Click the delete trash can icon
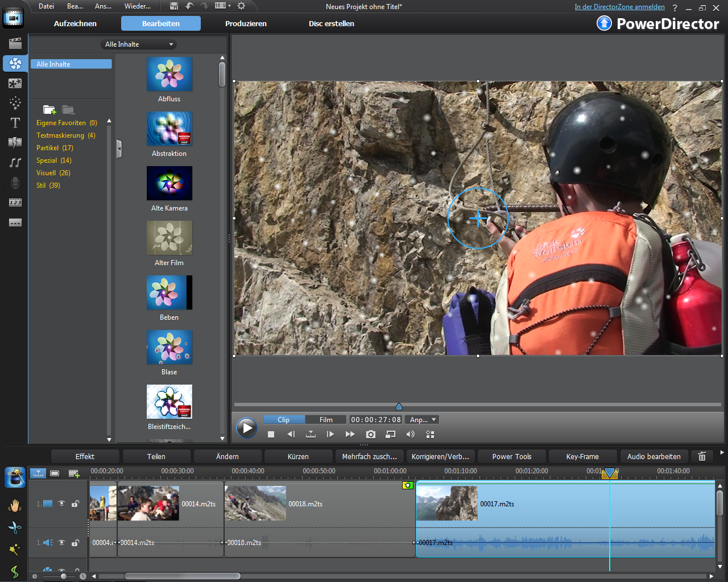 pyautogui.click(x=702, y=456)
